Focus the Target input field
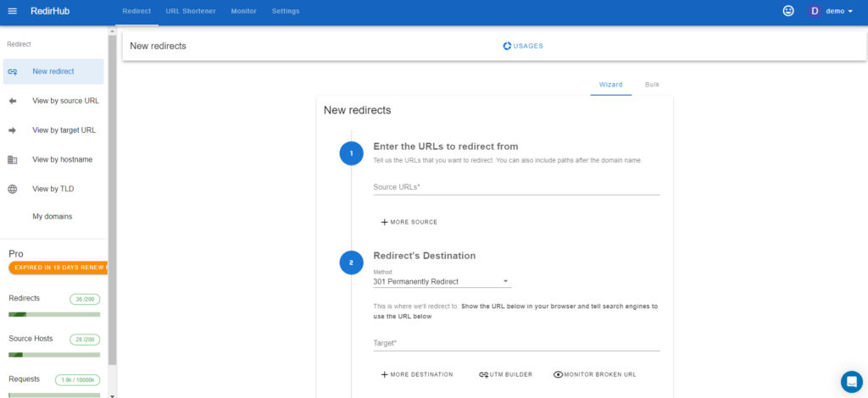The image size is (868, 398). click(x=516, y=343)
